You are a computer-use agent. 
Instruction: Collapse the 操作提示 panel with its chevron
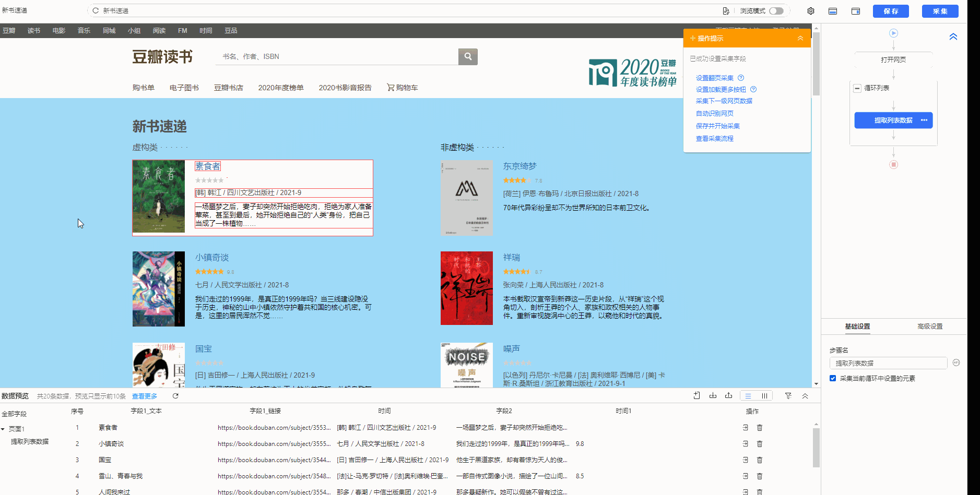800,38
